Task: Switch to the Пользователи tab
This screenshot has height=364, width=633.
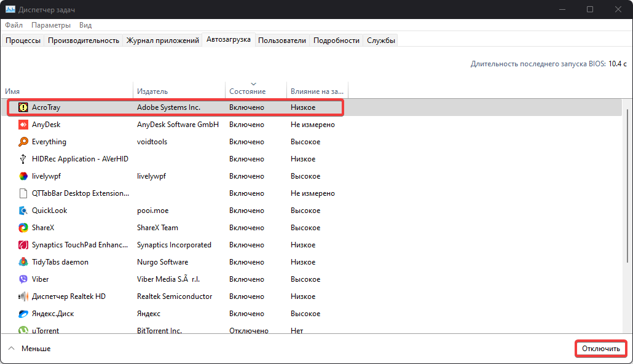Action: [x=282, y=41]
